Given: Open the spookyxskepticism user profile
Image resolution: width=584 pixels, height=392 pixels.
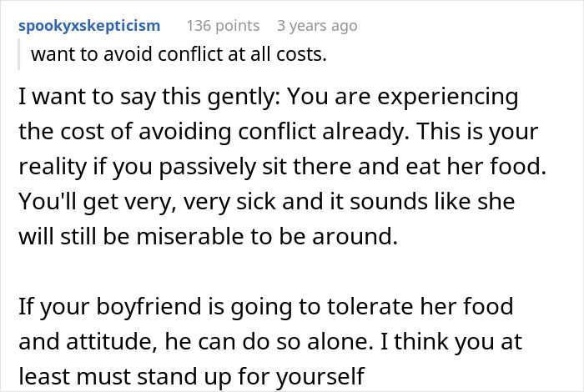Looking at the screenshot, I should (89, 26).
